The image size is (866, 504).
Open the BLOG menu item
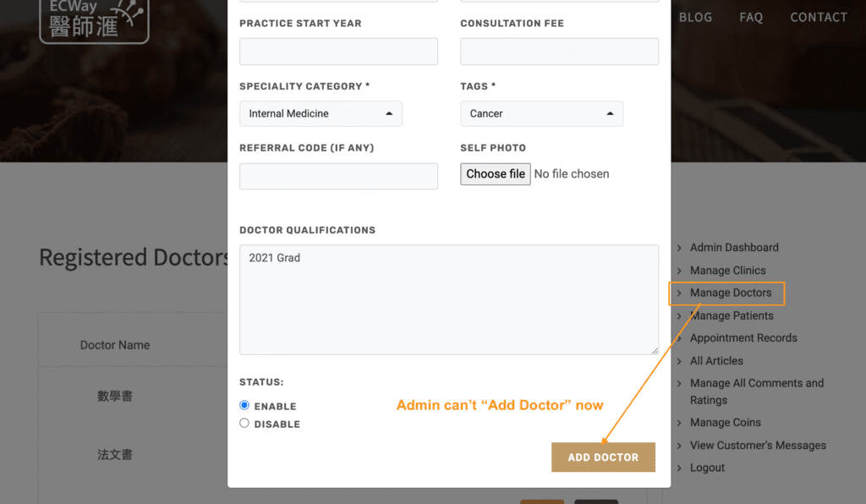pyautogui.click(x=695, y=17)
